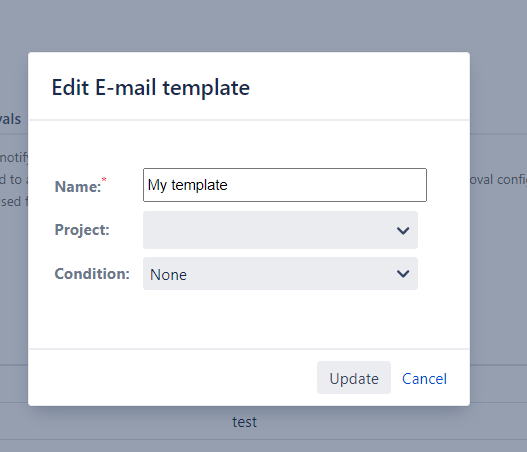Click the Condition field label

click(92, 274)
